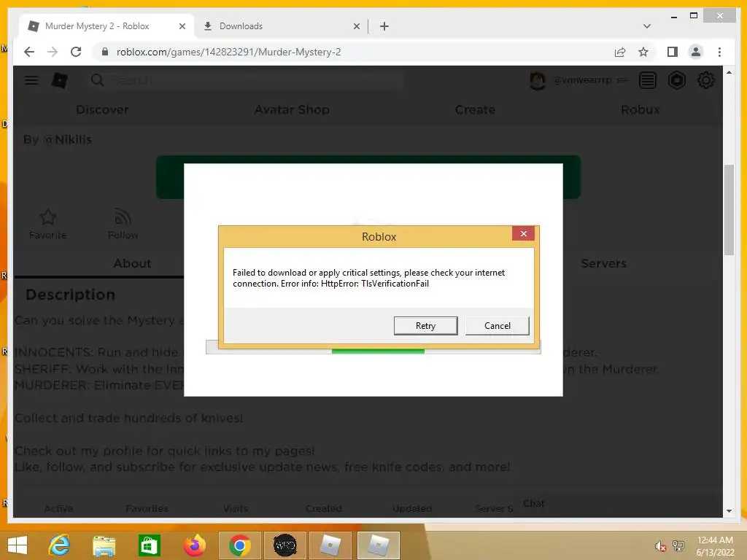This screenshot has height=560, width=747.
Task: Open the Windows Store taskbar icon
Action: (x=149, y=545)
